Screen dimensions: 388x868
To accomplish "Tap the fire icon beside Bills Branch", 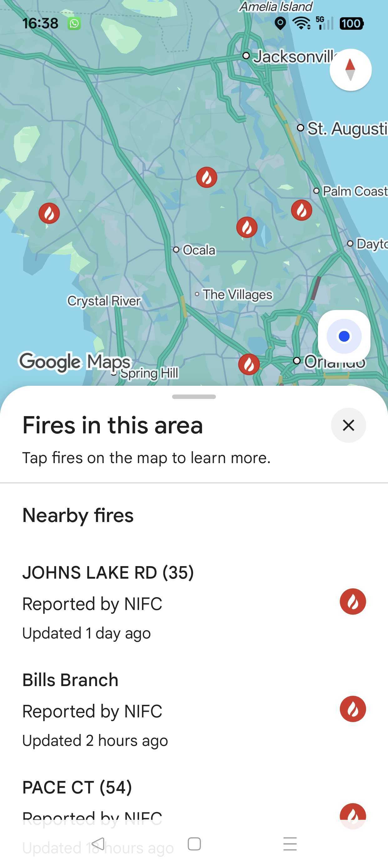I will tap(353, 709).
